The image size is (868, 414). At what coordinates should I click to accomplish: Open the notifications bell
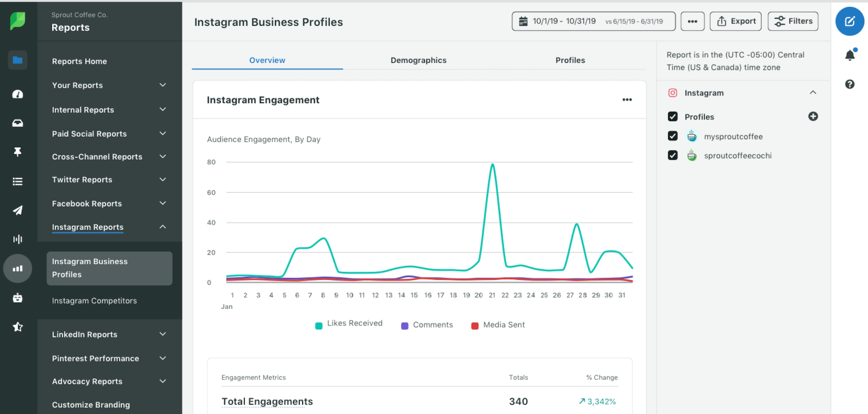(850, 55)
